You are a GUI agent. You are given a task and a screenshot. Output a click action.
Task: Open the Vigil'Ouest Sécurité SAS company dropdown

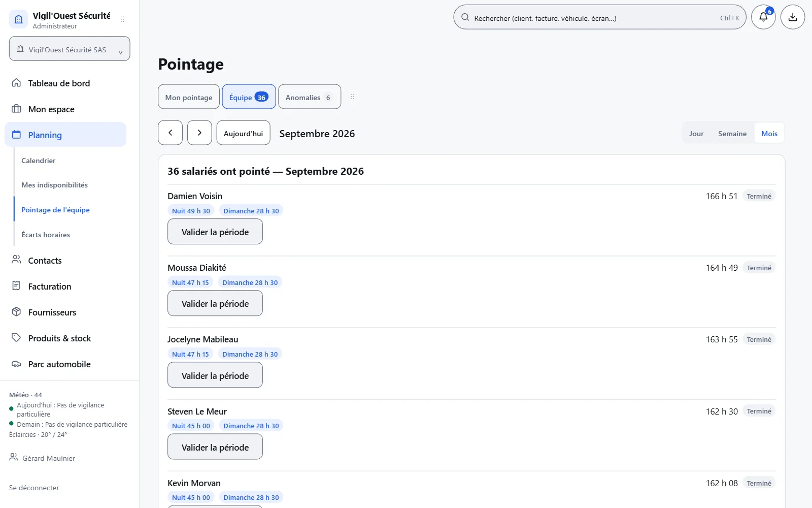(x=70, y=49)
